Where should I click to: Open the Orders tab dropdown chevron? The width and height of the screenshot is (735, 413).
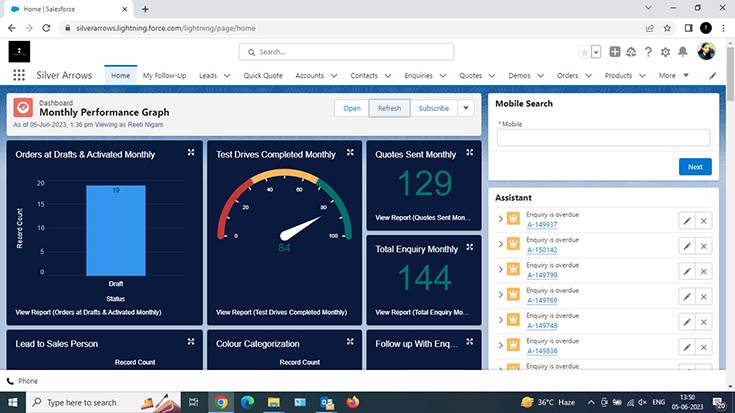tap(588, 75)
